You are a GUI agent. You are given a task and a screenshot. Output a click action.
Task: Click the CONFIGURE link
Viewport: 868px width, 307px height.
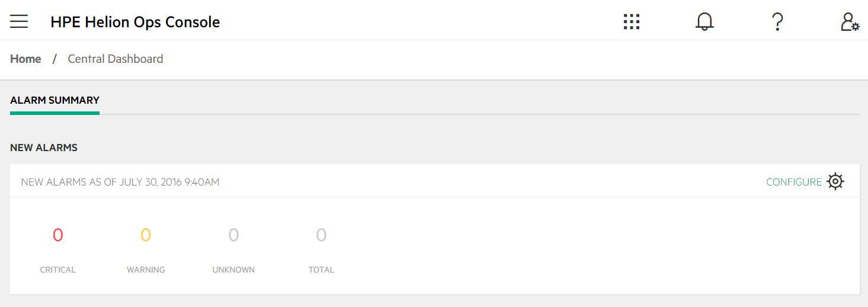[x=794, y=182]
